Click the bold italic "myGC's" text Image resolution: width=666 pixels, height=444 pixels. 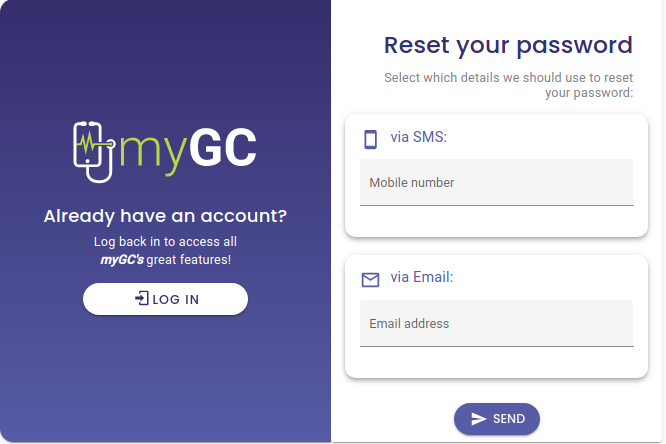[x=121, y=260]
